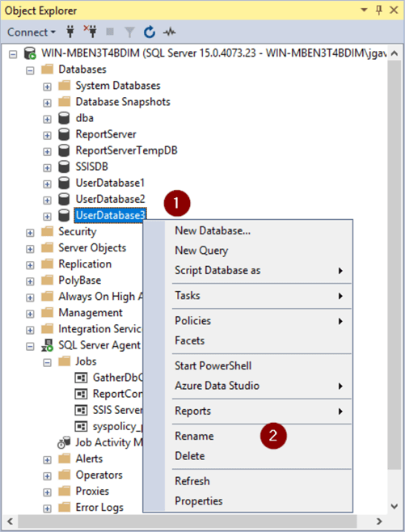
Task: Open the Connect dropdown
Action: point(32,32)
